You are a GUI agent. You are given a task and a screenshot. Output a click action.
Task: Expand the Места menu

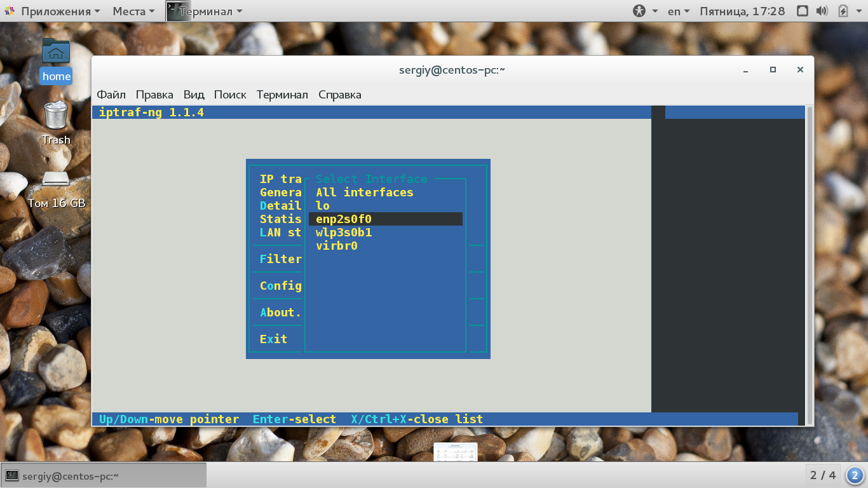[x=133, y=11]
